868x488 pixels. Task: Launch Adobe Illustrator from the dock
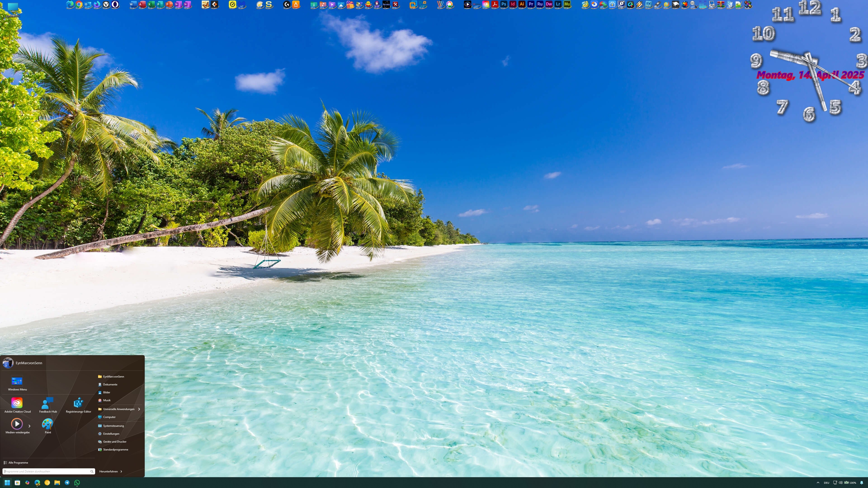pos(522,4)
